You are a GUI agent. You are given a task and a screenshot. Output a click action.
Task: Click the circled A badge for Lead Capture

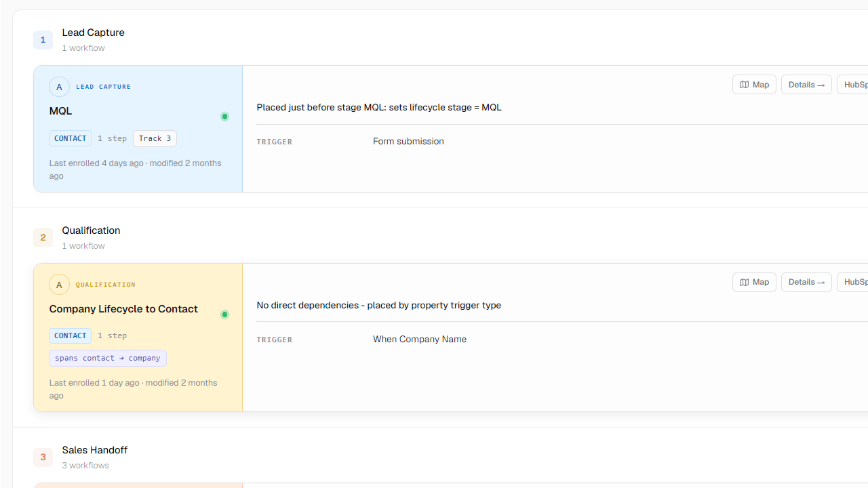tap(59, 87)
